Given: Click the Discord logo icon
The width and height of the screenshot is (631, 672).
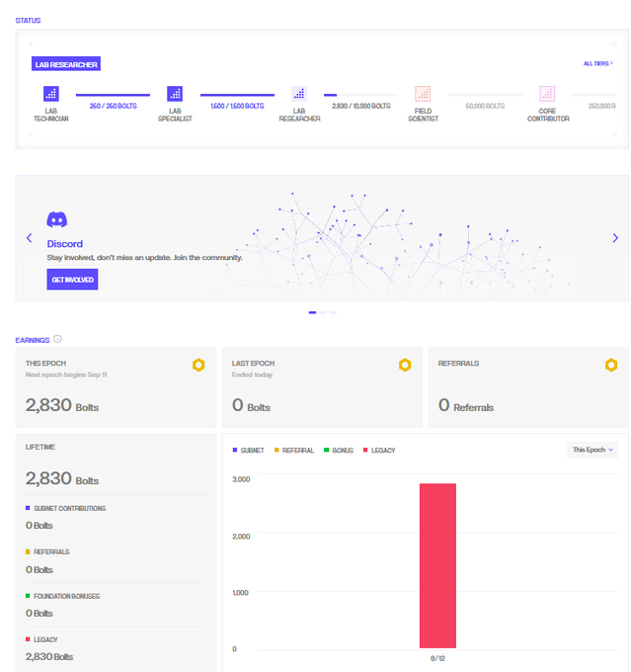Looking at the screenshot, I should (x=57, y=219).
